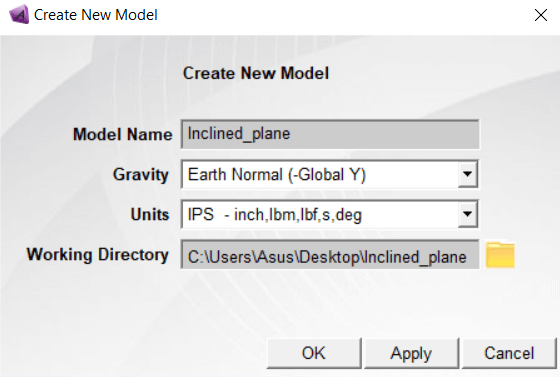Select the Earth Normal (-Global Y) combo box
This screenshot has width=560, height=377.
point(330,175)
